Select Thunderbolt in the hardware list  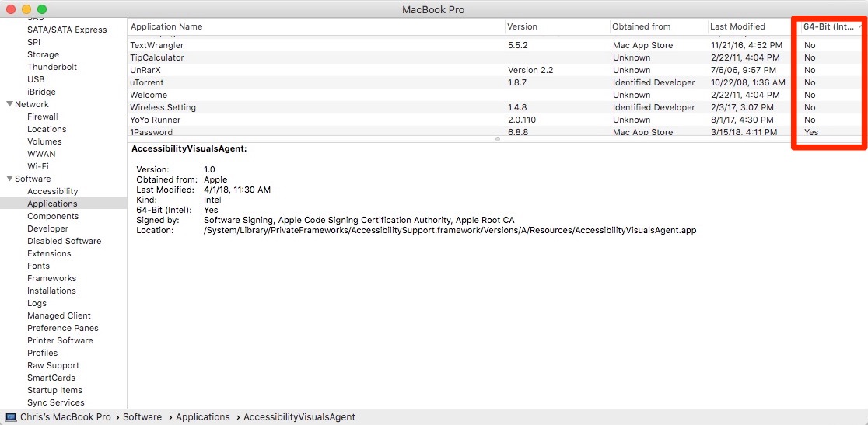tap(52, 67)
